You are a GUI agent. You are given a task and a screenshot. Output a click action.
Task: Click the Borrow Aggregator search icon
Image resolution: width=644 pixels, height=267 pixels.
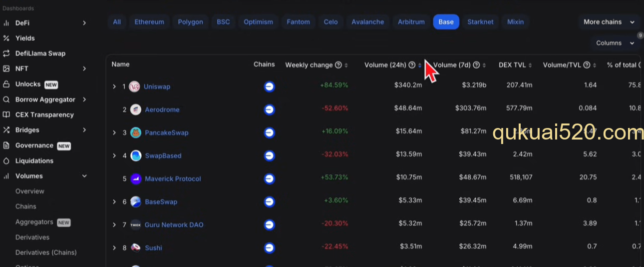tap(6, 99)
